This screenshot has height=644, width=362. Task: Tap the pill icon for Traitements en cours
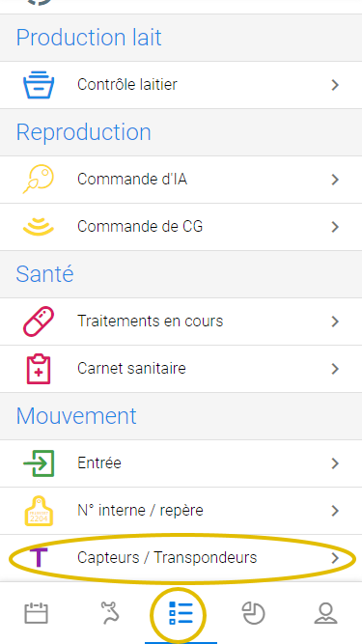pos(39,322)
